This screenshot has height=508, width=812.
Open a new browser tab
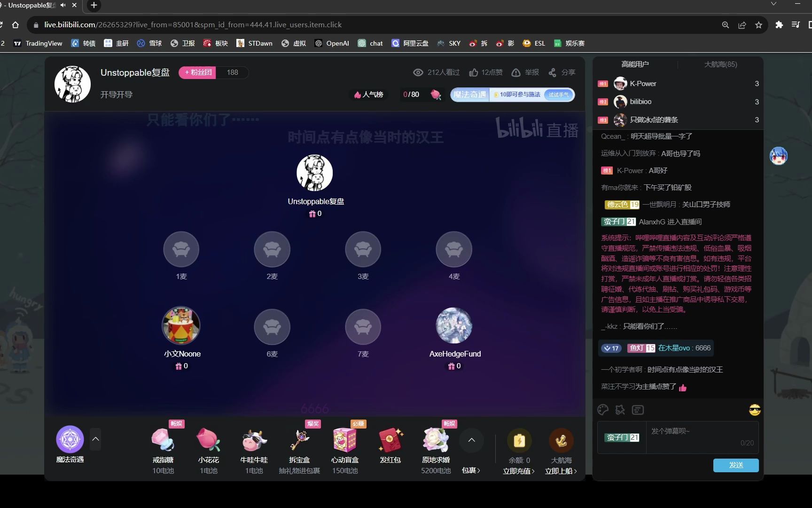point(94,5)
